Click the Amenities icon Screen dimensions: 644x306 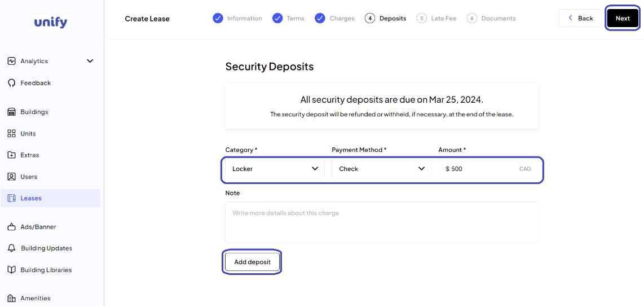(11, 298)
